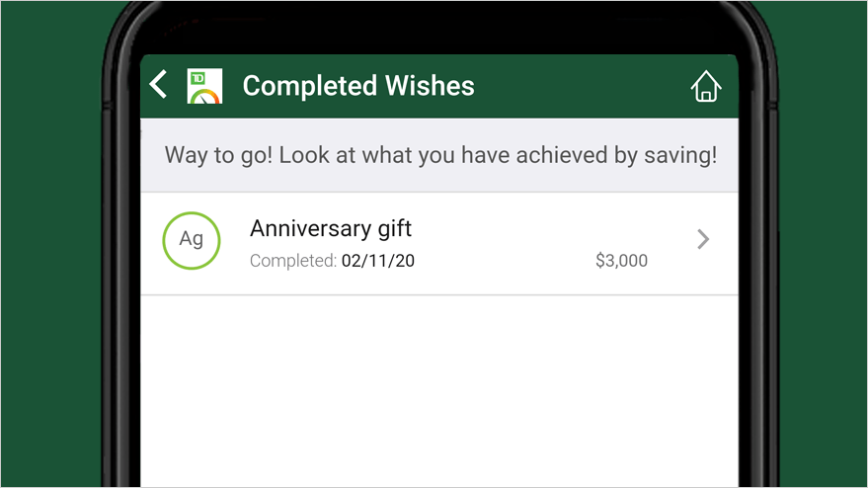Tap the green Ag circle badge
Viewport: 868px width, 488px height.
tap(192, 240)
